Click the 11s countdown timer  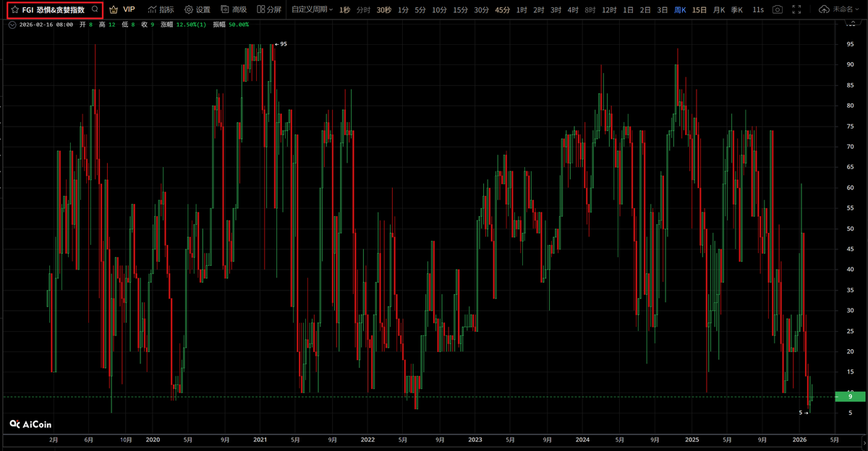pyautogui.click(x=757, y=9)
